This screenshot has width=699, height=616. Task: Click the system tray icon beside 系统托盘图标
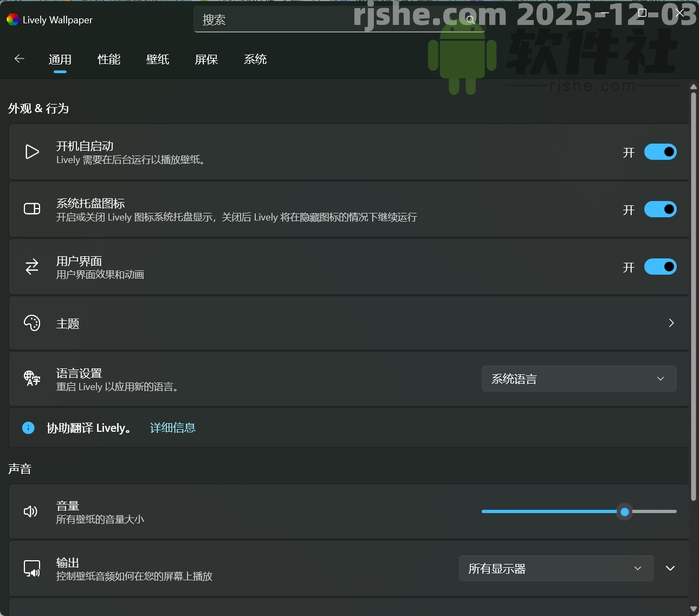pos(32,209)
